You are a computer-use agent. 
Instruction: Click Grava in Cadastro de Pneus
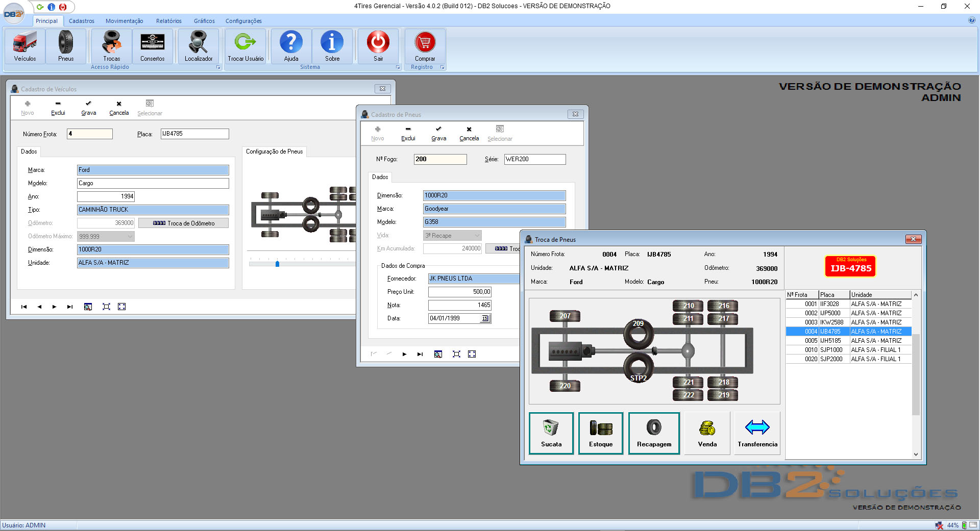tap(438, 134)
